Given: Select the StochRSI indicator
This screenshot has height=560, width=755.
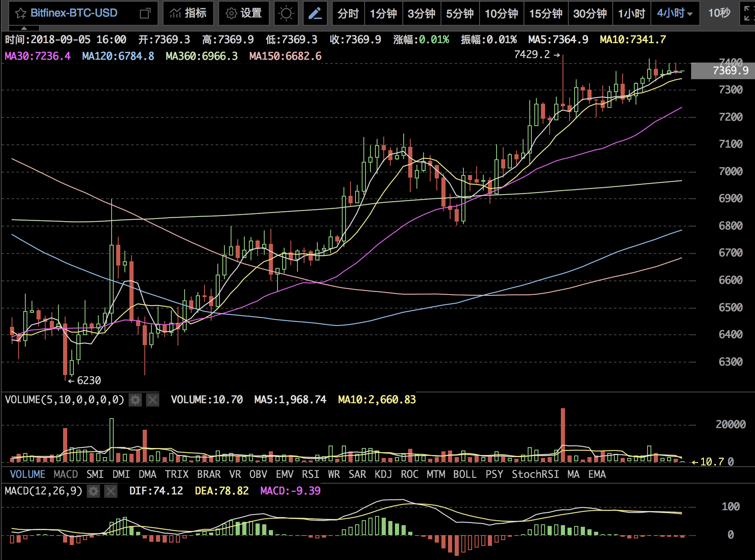Looking at the screenshot, I should pyautogui.click(x=535, y=474).
